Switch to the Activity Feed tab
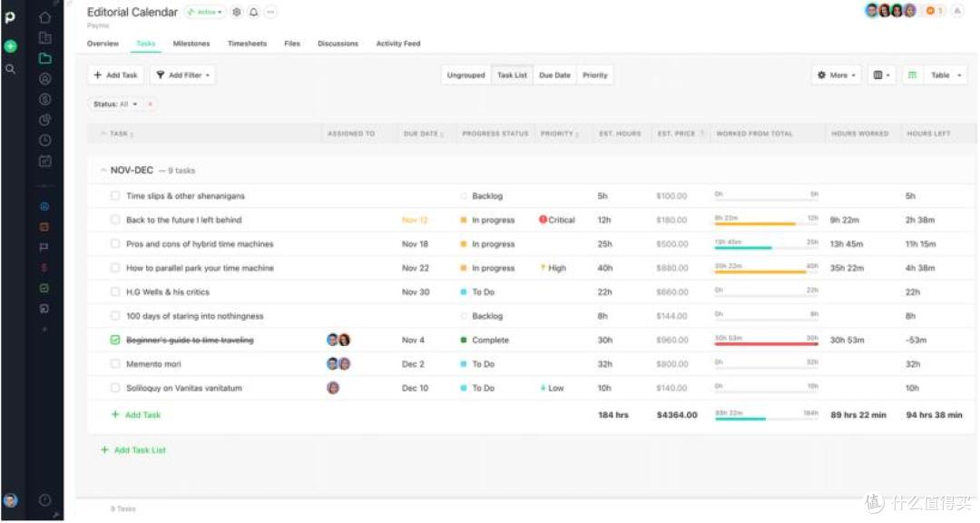Viewport: 980px width, 523px height. click(398, 44)
